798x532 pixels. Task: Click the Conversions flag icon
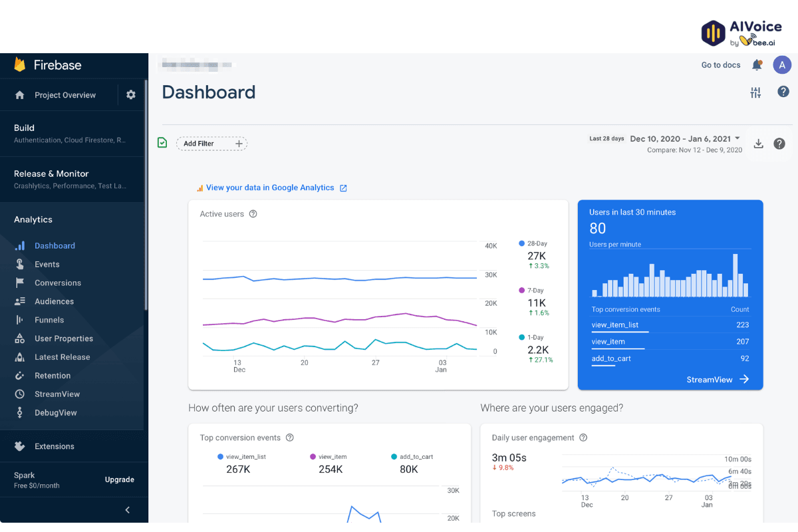tap(20, 283)
